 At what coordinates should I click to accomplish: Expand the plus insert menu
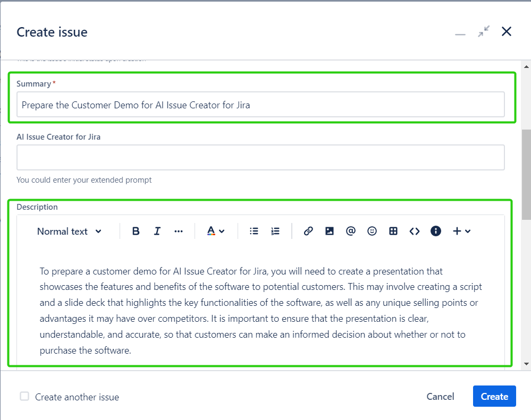click(x=461, y=231)
